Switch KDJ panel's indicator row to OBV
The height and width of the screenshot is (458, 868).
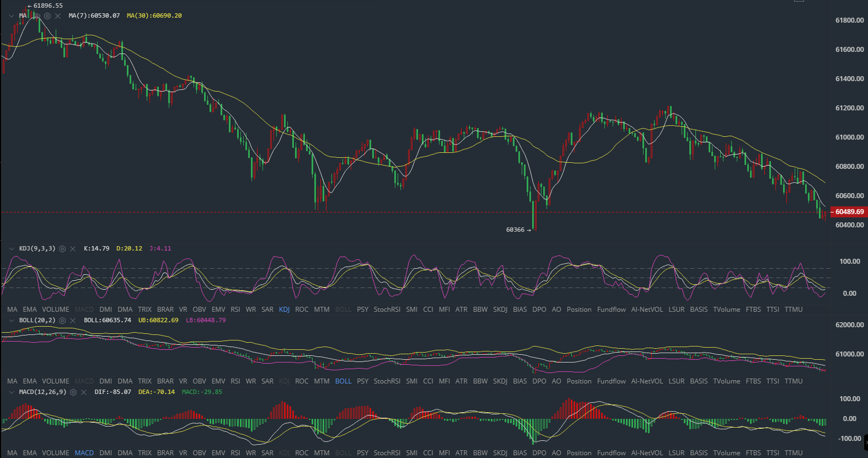[x=200, y=310]
